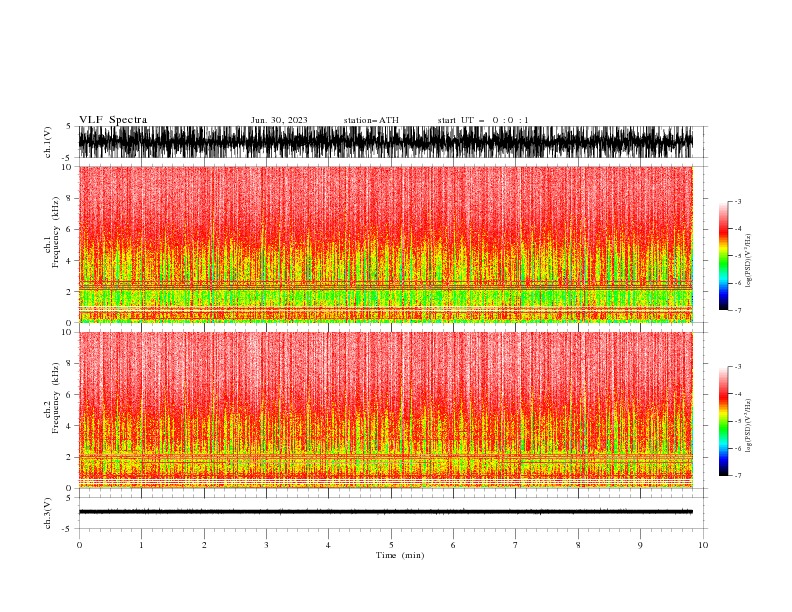792x612 pixels.
Task: Click the ch.2 spectrogram color scale bar
Action: click(723, 421)
